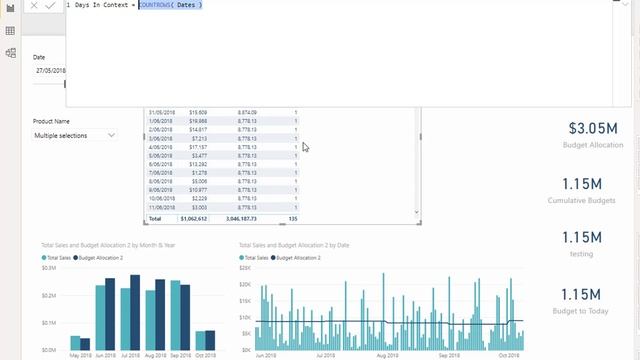640x360 pixels.
Task: Select the $17,157 sales cell
Action: 198,147
